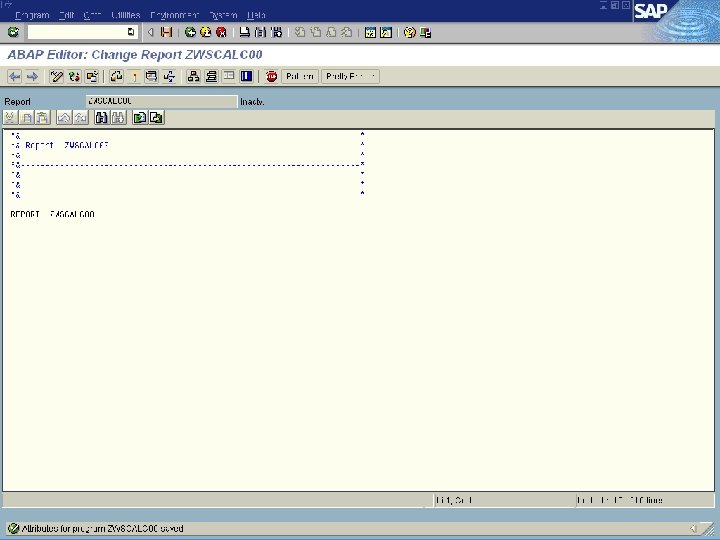Click the Inactv. status text
Screen dimensions: 720x540
[x=252, y=102]
